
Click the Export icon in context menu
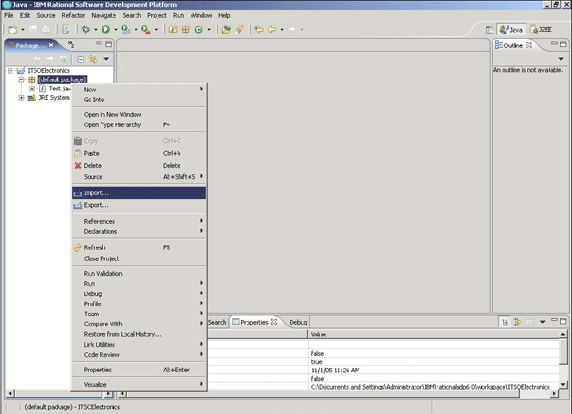[x=78, y=205]
